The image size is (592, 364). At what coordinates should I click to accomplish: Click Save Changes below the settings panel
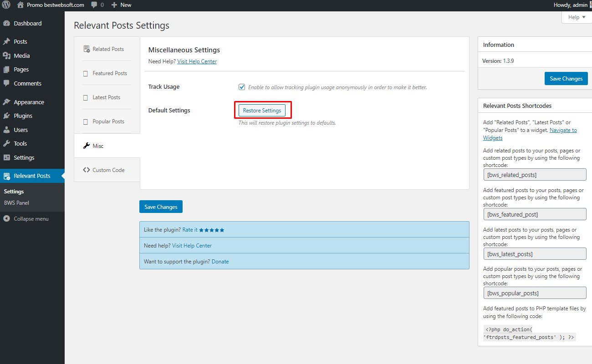[161, 207]
